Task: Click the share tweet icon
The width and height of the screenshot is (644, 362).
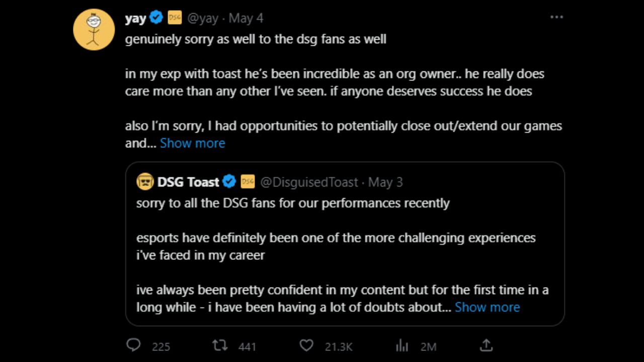Action: pyautogui.click(x=486, y=345)
